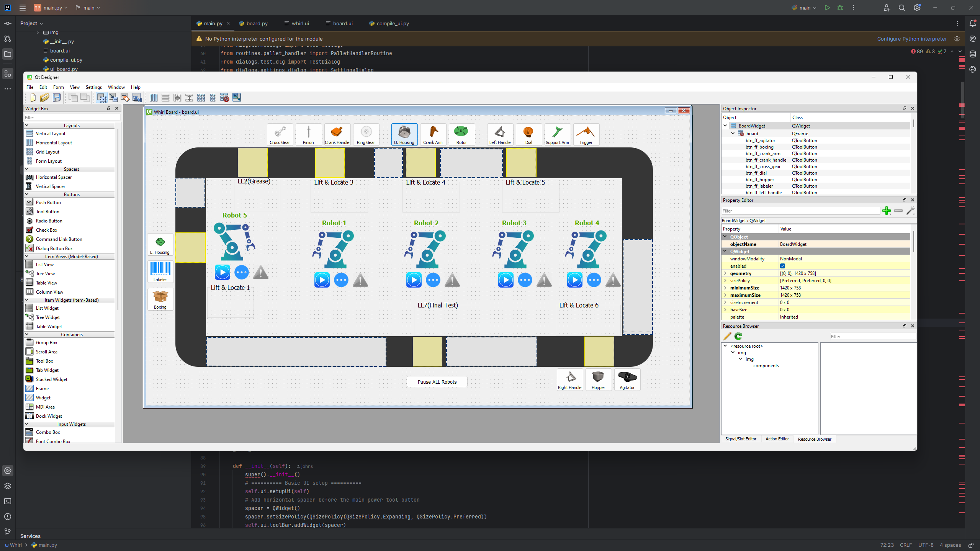Open the Window menu in Qt Designer
The height and width of the screenshot is (551, 980).
(x=116, y=87)
